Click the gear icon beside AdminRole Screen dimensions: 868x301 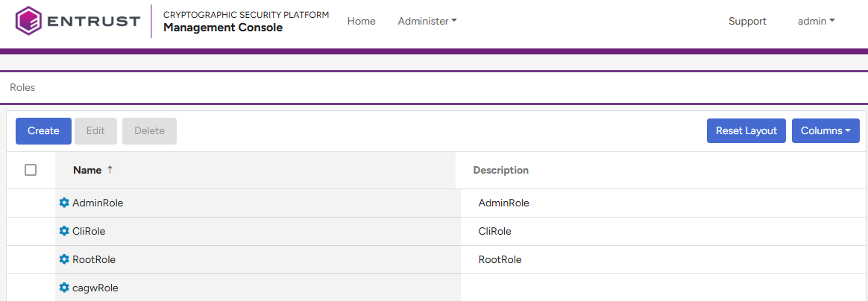pyautogui.click(x=64, y=203)
